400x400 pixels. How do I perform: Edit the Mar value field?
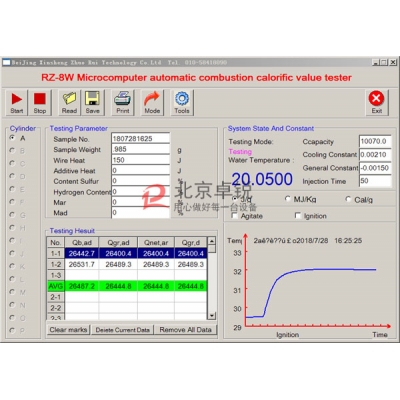[x=140, y=202]
